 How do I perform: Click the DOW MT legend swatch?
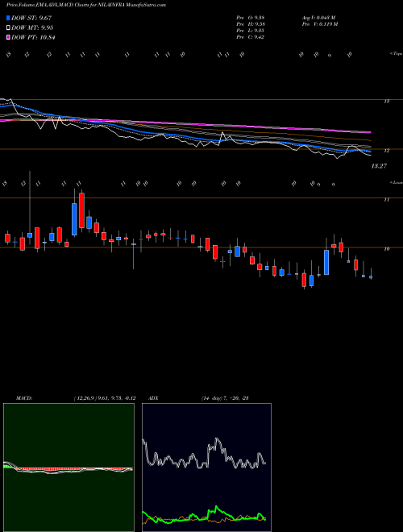coord(8,28)
